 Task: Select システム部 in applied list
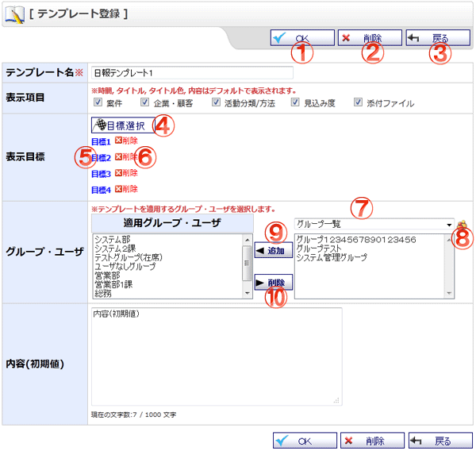(x=113, y=240)
